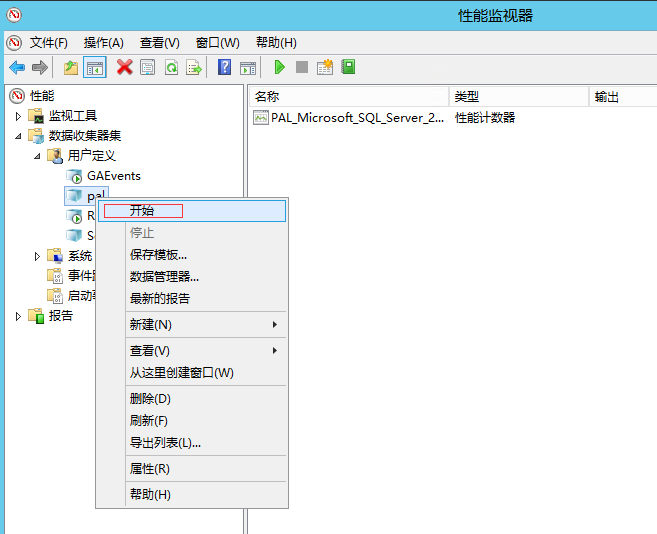
Task: Choose 数据管理器... in the context menu
Action: (192, 277)
